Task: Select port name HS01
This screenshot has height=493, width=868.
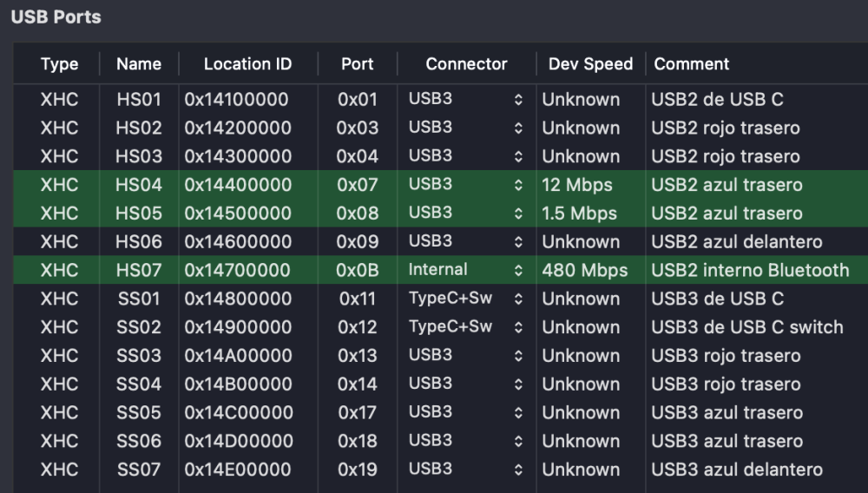Action: click(x=139, y=100)
